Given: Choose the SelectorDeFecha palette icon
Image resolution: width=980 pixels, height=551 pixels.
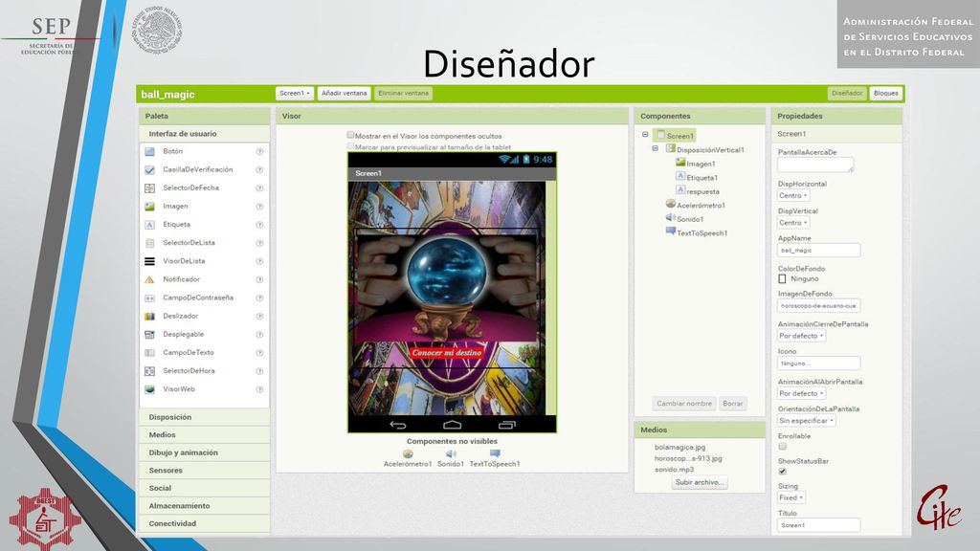Looking at the screenshot, I should [149, 188].
